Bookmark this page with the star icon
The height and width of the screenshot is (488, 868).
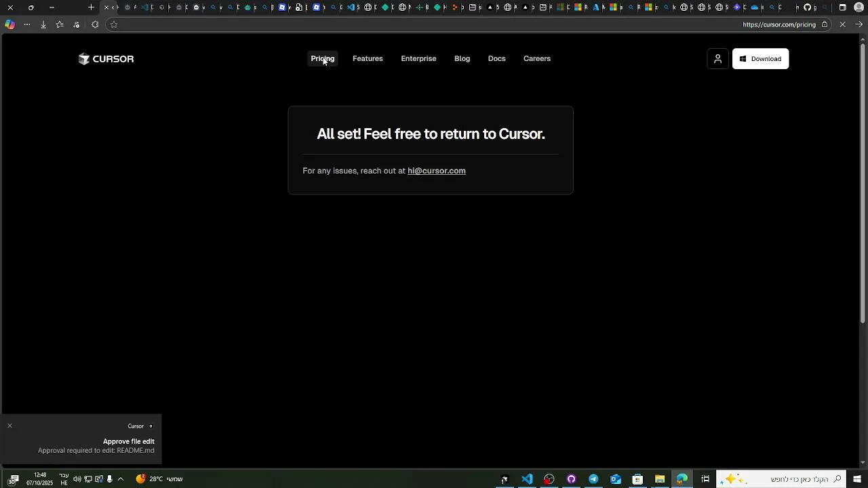(113, 24)
